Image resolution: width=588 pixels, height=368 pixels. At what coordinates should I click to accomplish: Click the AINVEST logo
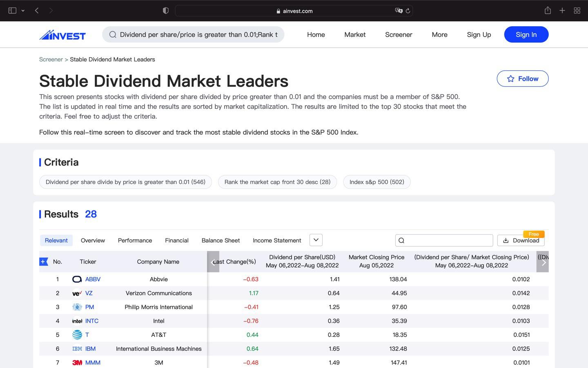pyautogui.click(x=62, y=35)
